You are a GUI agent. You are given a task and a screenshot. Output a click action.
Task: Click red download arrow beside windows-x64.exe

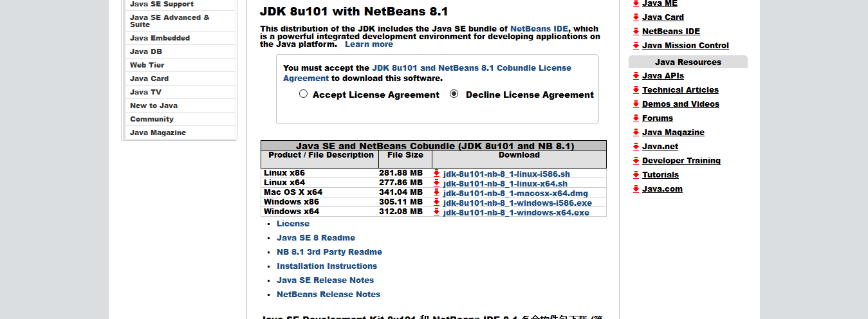click(436, 212)
